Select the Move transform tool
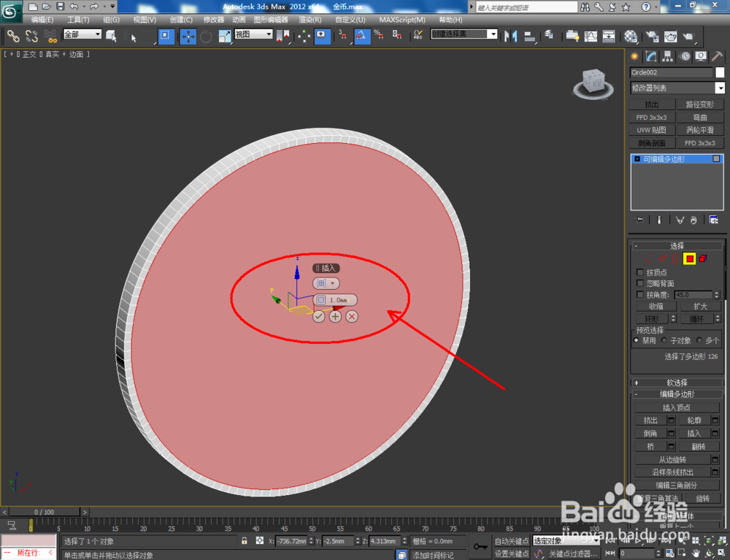 click(x=188, y=37)
